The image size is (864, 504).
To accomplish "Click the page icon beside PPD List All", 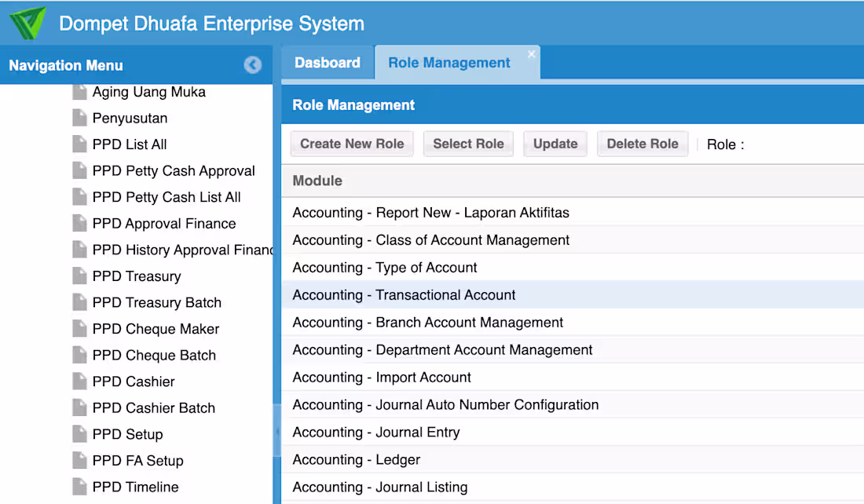I will 79,144.
